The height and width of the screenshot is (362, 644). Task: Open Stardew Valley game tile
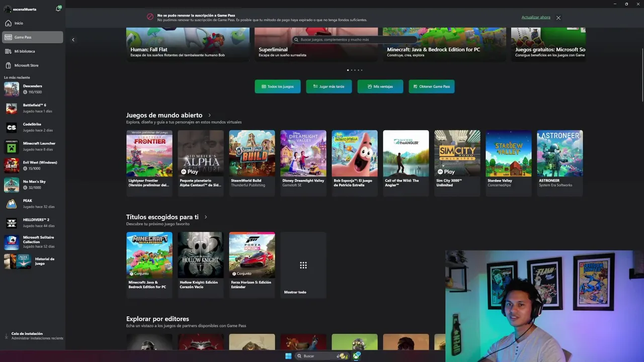(509, 163)
